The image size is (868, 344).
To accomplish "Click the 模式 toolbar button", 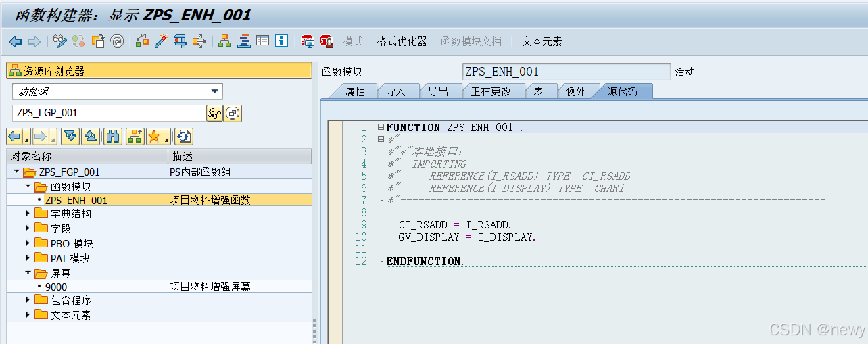I will [353, 41].
